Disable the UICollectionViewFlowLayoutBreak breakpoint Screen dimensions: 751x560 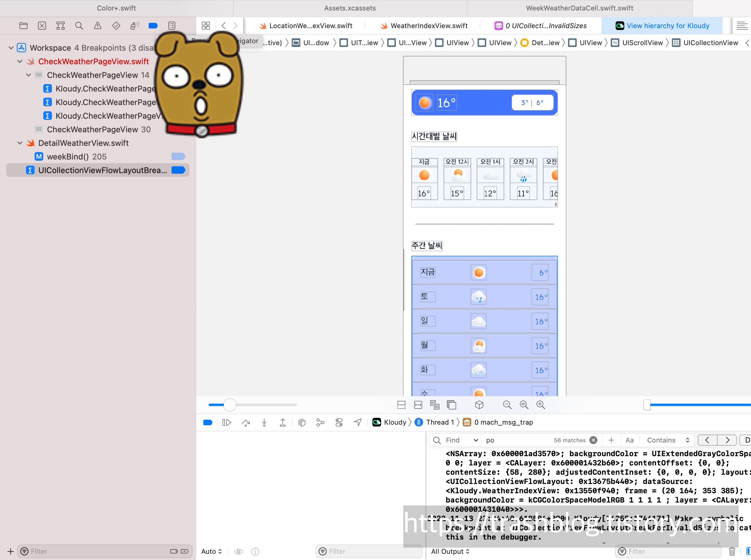(178, 170)
